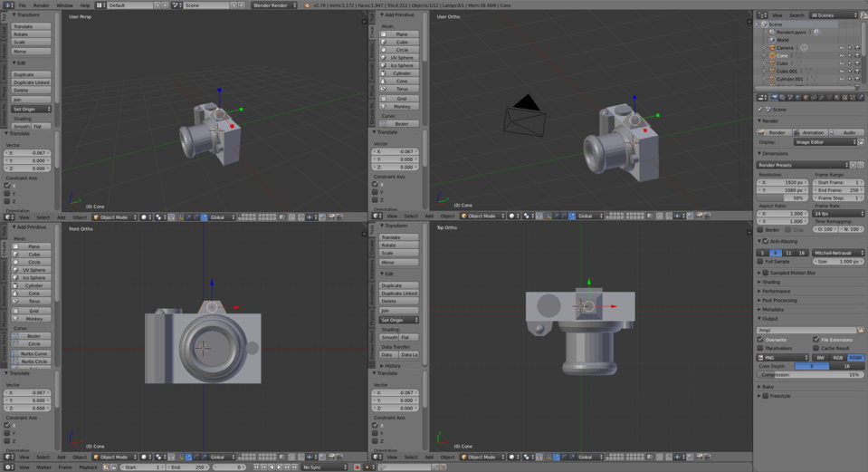868x472 pixels.
Task: Open the Object properties tab cube icon
Action: pos(806,97)
